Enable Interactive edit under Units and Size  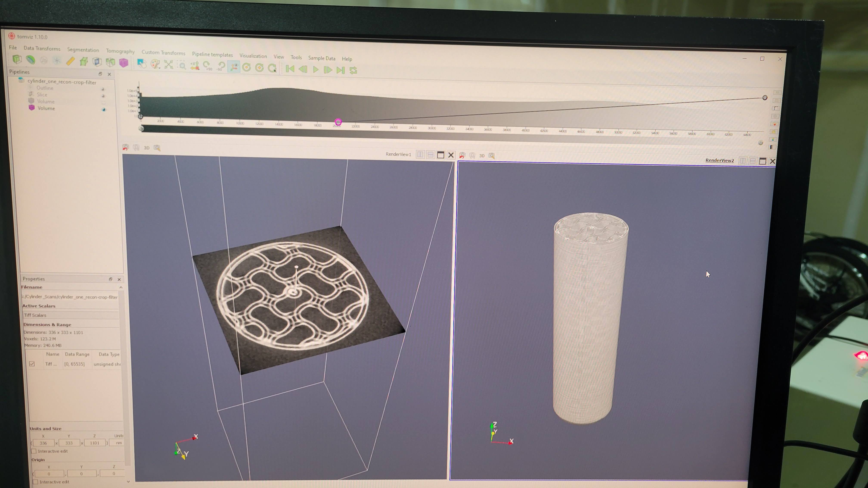(x=34, y=451)
